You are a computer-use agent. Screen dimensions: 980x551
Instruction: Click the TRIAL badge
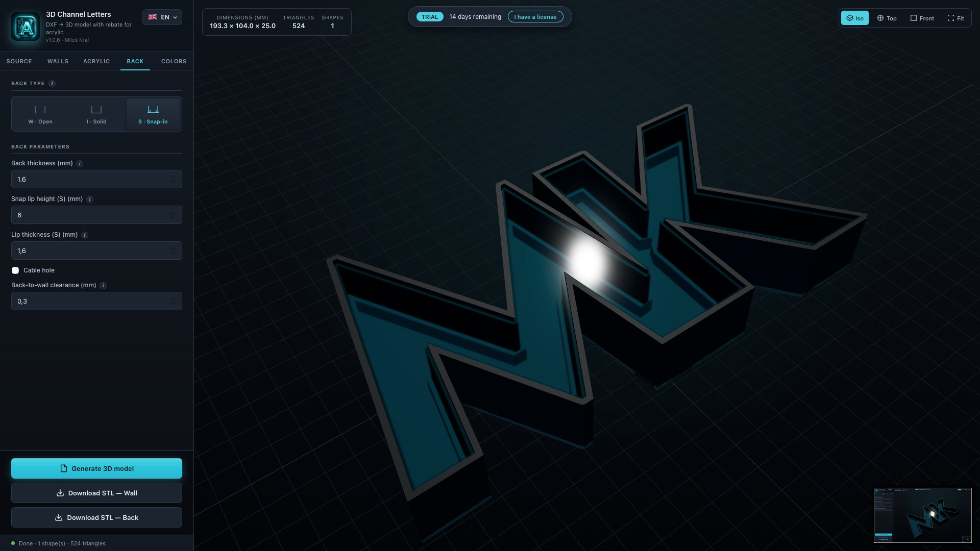pos(430,17)
